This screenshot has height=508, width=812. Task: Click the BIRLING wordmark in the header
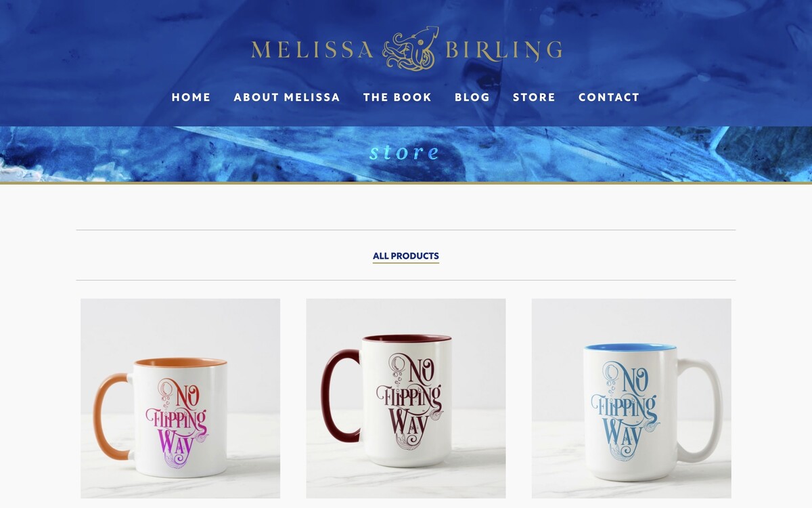[503, 50]
